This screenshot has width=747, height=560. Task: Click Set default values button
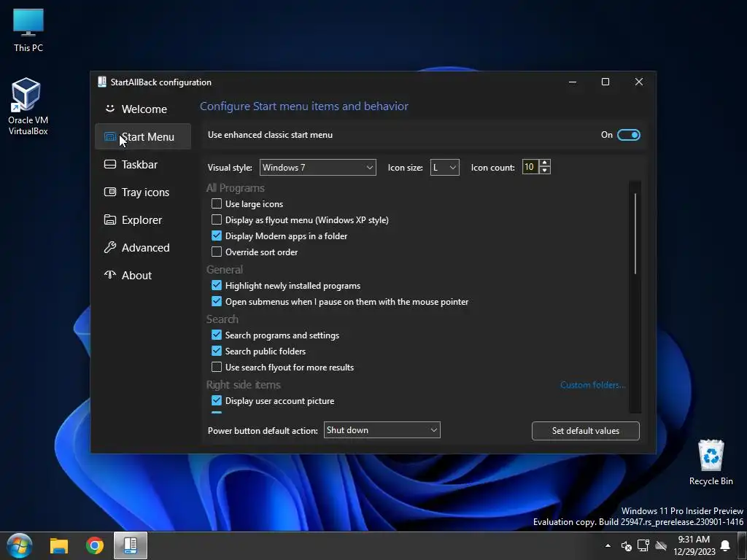586,430
